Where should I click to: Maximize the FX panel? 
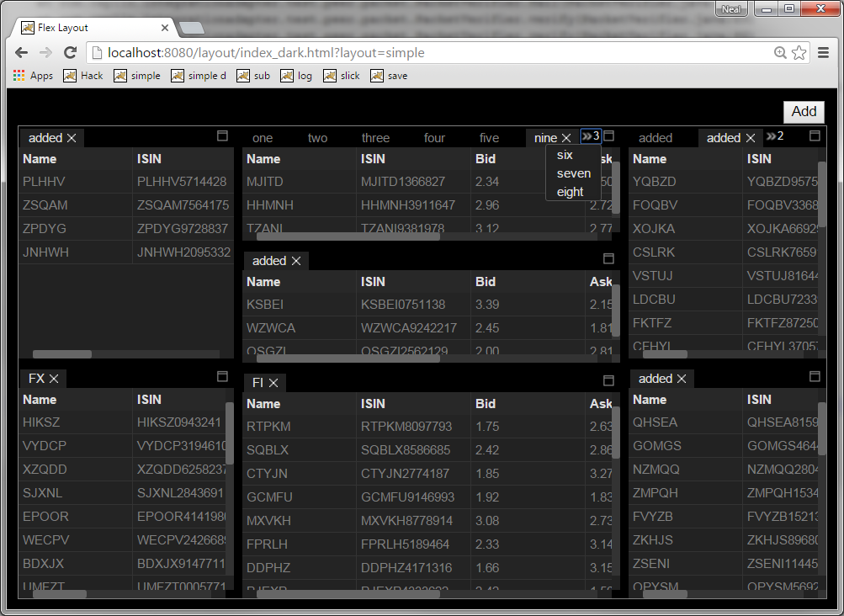pos(222,376)
